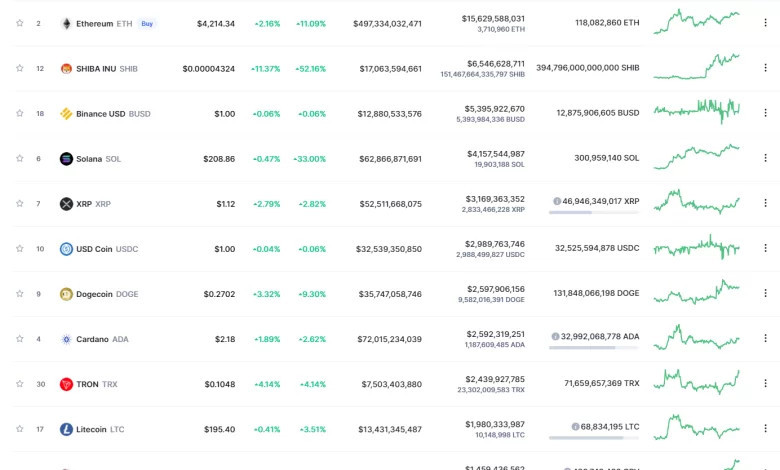Click the XRP circulating supply info icon
This screenshot has height=470, width=780.
tap(557, 201)
